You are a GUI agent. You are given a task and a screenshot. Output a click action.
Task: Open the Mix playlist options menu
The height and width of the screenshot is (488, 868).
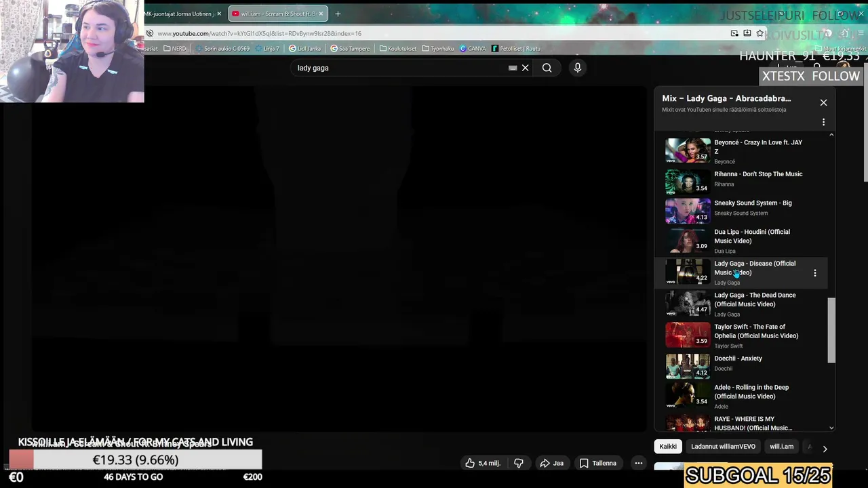tap(823, 122)
